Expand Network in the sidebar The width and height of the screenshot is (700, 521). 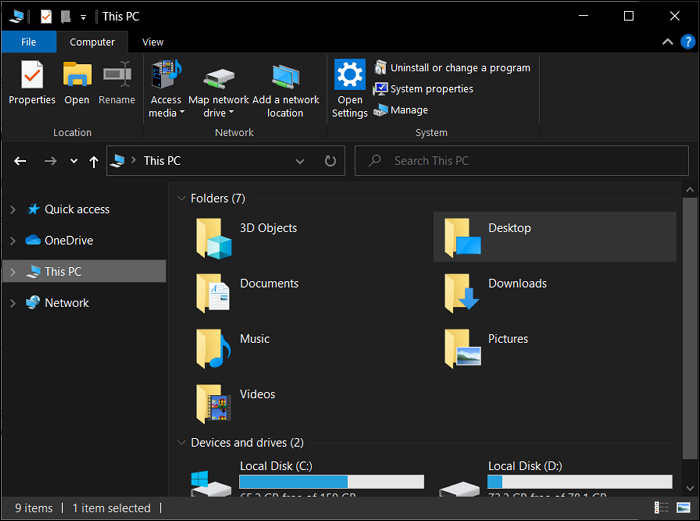pyautogui.click(x=13, y=303)
